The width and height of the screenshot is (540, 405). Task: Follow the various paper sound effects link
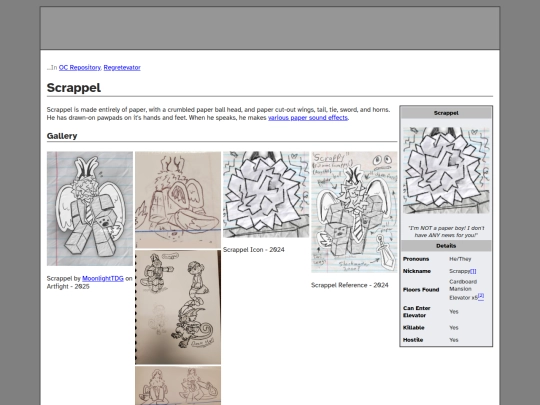pos(308,118)
